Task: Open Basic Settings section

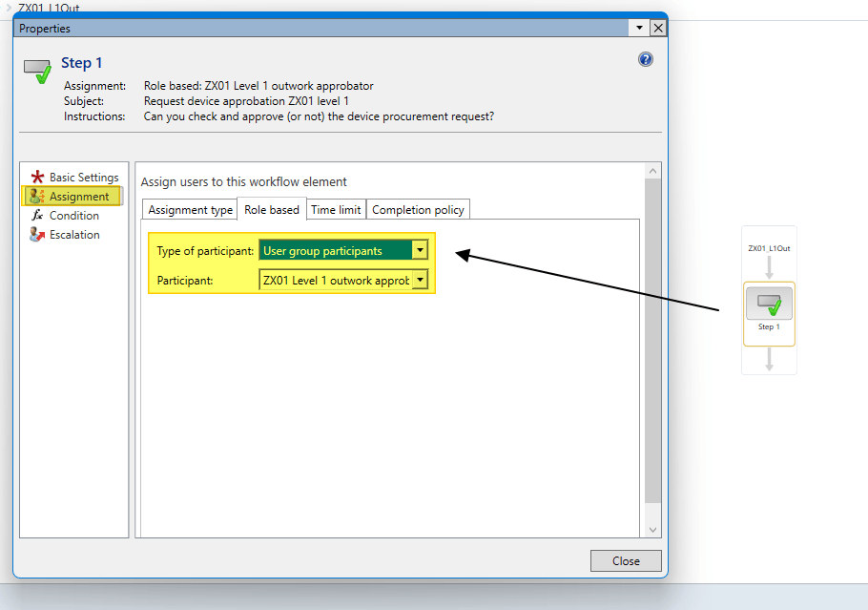Action: (84, 178)
